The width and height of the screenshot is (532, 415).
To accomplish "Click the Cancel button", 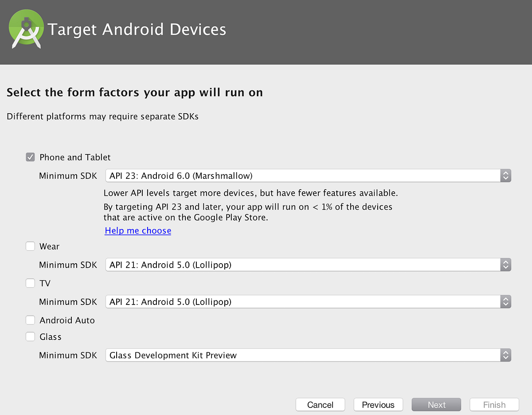I will (321, 405).
